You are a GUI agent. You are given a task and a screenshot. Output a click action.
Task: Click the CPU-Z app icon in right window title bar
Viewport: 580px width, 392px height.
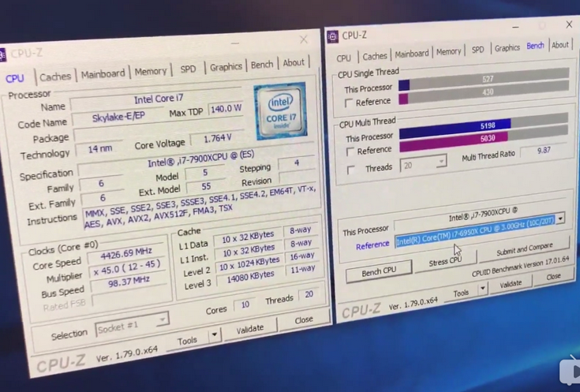pyautogui.click(x=332, y=36)
